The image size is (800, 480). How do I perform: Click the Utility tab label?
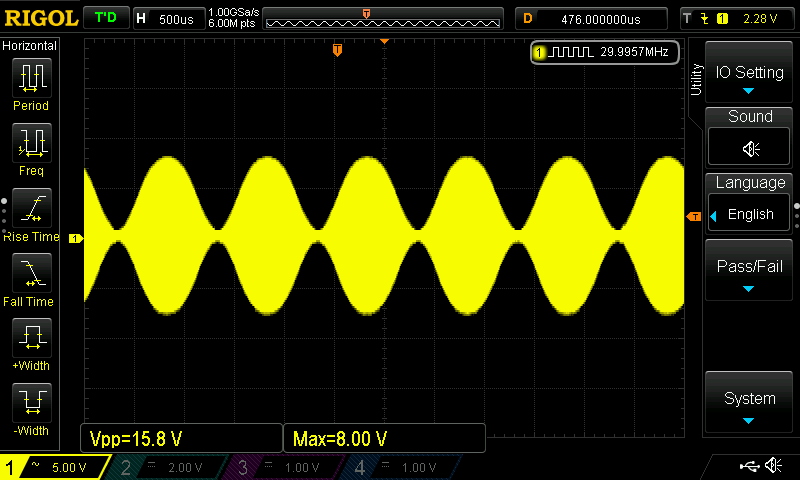696,80
